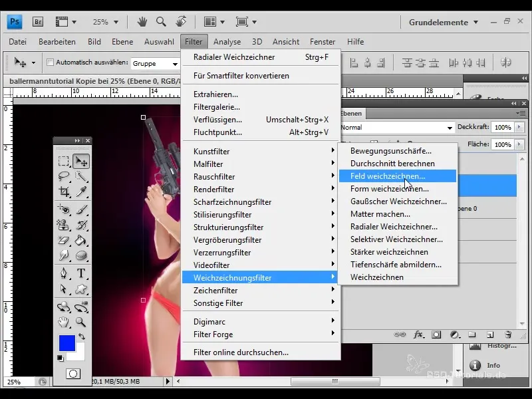Select the Red Eye tool
Screen dimensions: 532x399
point(64,209)
